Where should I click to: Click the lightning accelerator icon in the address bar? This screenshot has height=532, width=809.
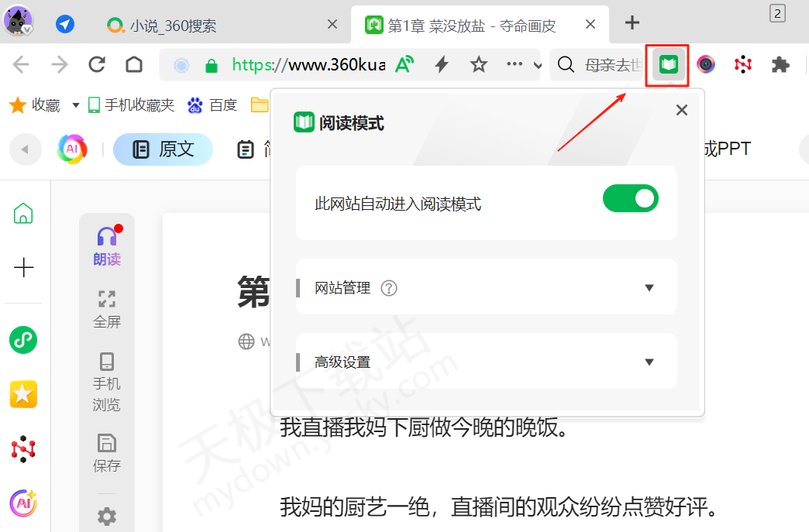pyautogui.click(x=441, y=65)
